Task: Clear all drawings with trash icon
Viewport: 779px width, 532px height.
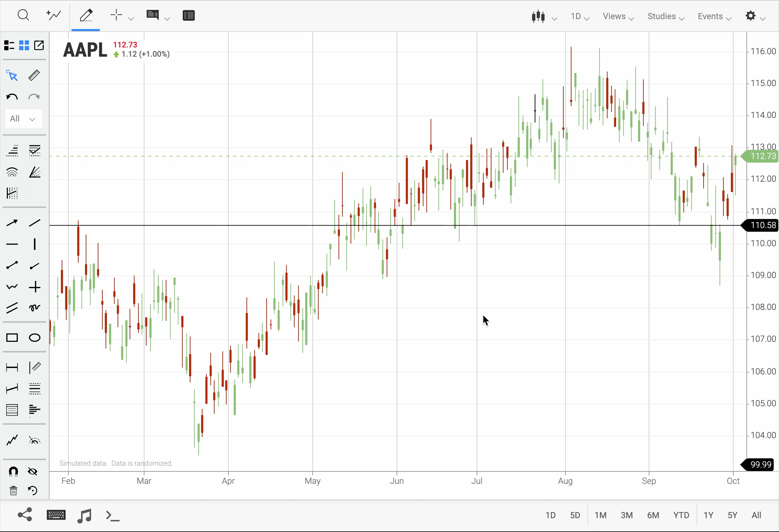Action: click(x=13, y=491)
